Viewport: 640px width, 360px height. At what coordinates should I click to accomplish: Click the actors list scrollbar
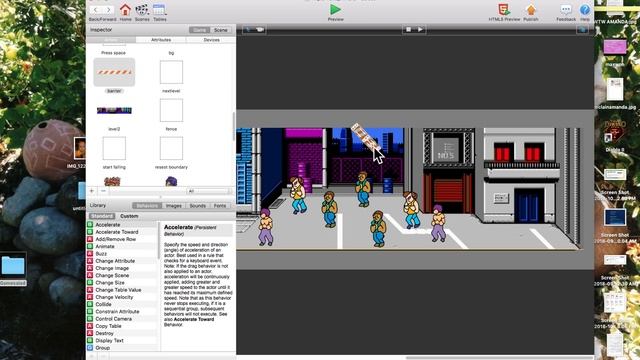tap(234, 126)
